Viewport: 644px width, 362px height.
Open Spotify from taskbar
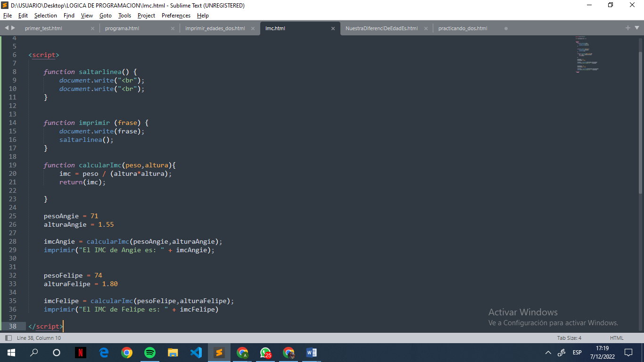coord(150,353)
